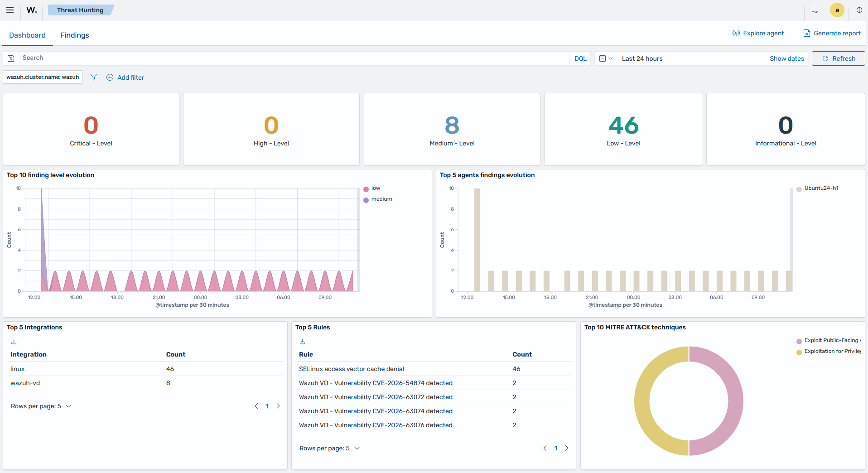Focus the Search query field
Viewport: 868px width, 473px height.
(294, 58)
